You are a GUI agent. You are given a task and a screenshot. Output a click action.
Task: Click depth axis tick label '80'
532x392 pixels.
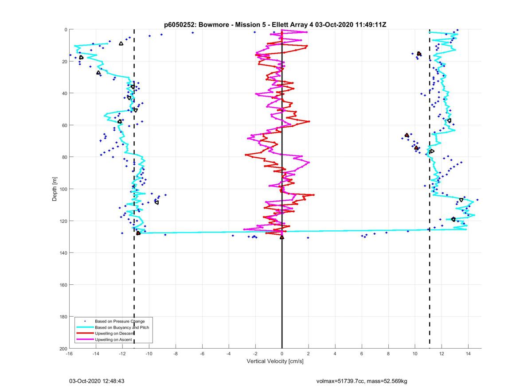[64, 157]
